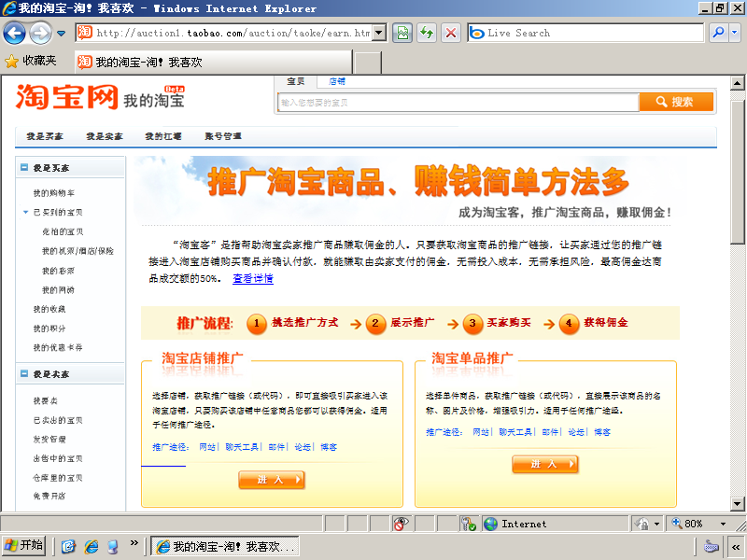Expand quick launch overflow chevron
The height and width of the screenshot is (560, 747).
tap(134, 542)
